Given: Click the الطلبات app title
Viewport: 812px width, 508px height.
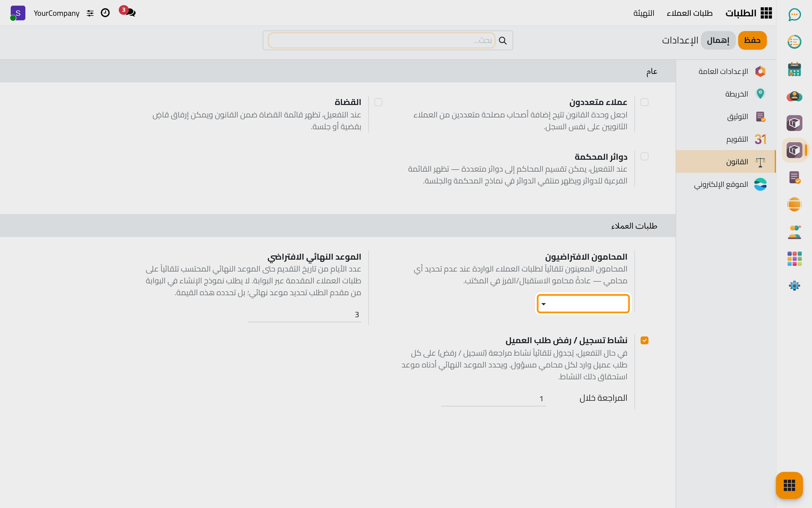Looking at the screenshot, I should pyautogui.click(x=741, y=13).
